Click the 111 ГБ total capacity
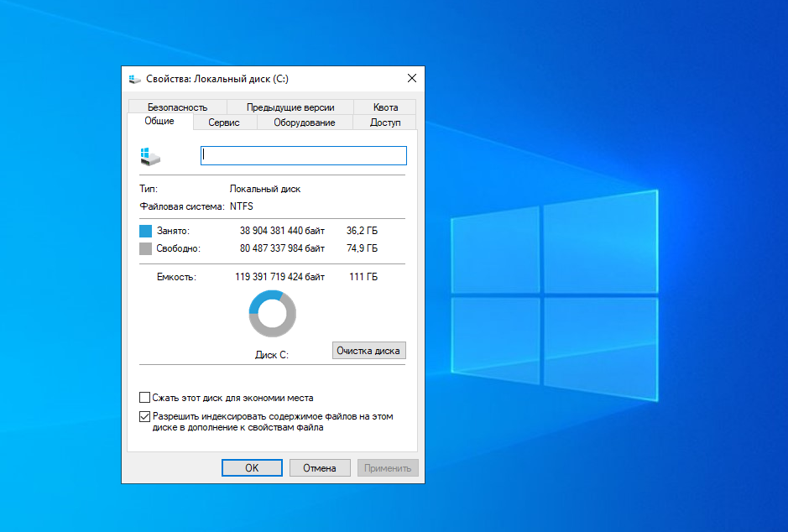This screenshot has height=532, width=788. (363, 277)
